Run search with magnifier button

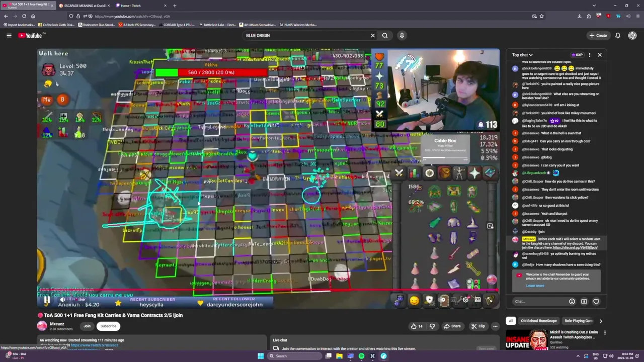[385, 35]
